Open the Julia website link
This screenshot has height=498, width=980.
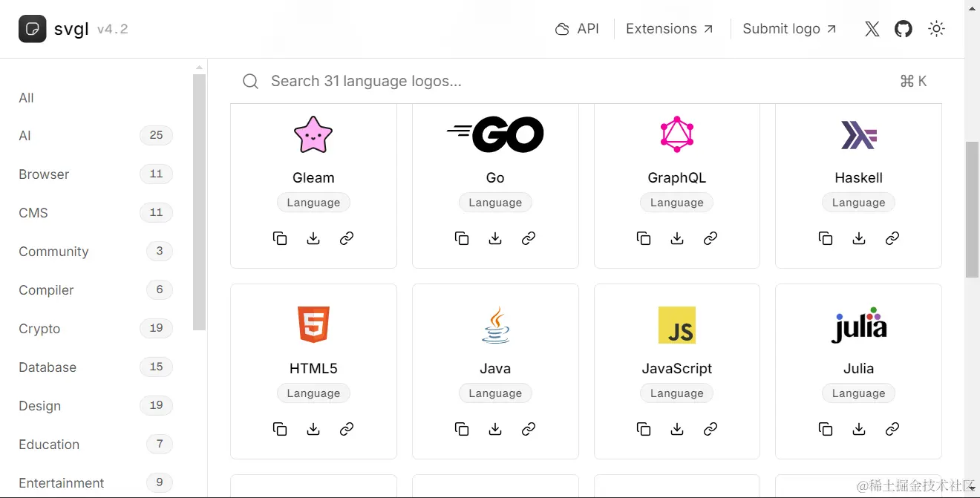tap(892, 429)
